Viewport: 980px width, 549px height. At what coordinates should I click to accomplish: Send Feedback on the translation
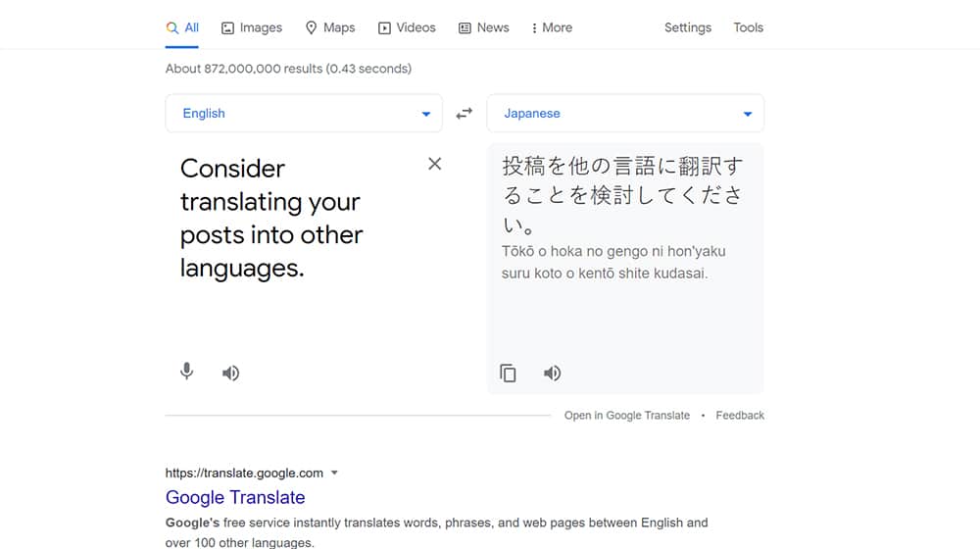740,416
